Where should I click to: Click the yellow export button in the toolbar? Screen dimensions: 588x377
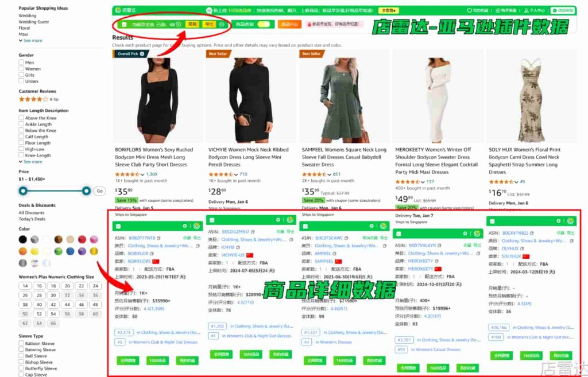208,24
